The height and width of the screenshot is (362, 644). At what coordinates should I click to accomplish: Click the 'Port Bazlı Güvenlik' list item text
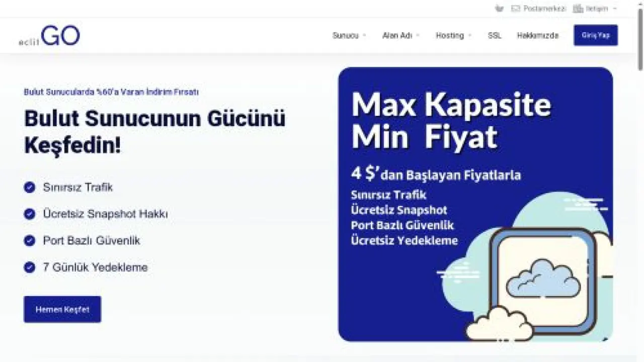[x=92, y=241]
